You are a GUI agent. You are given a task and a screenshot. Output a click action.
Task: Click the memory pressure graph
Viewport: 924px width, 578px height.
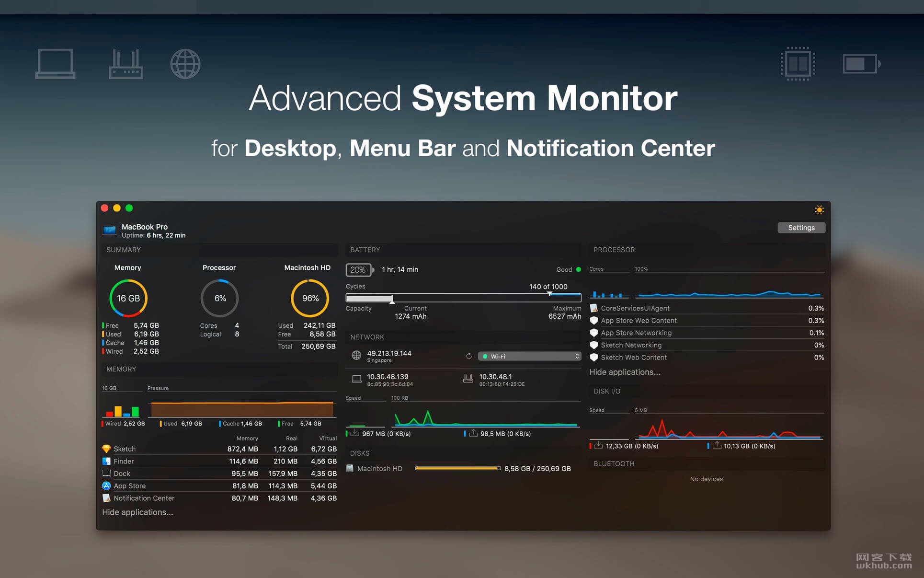tap(242, 409)
